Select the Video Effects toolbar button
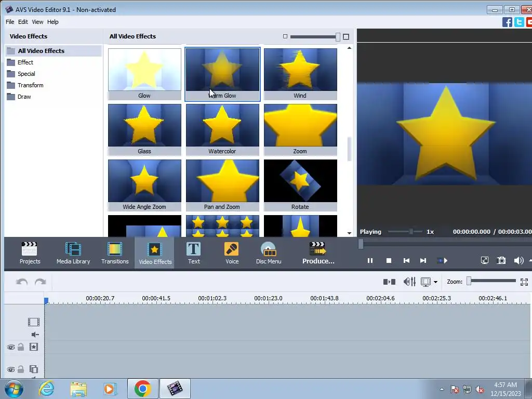Screen dimensions: 532x399 tap(155, 253)
